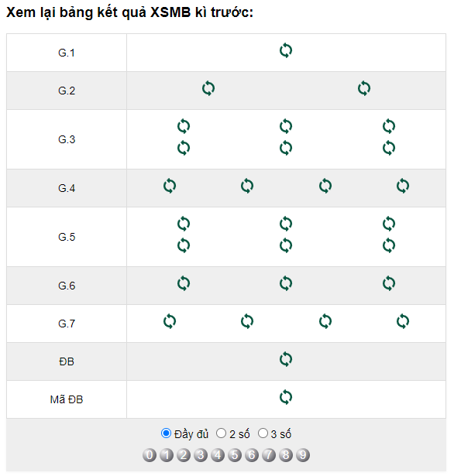The height and width of the screenshot is (476, 454).
Task: Click the refresh icon in ĐB row
Action: click(286, 359)
